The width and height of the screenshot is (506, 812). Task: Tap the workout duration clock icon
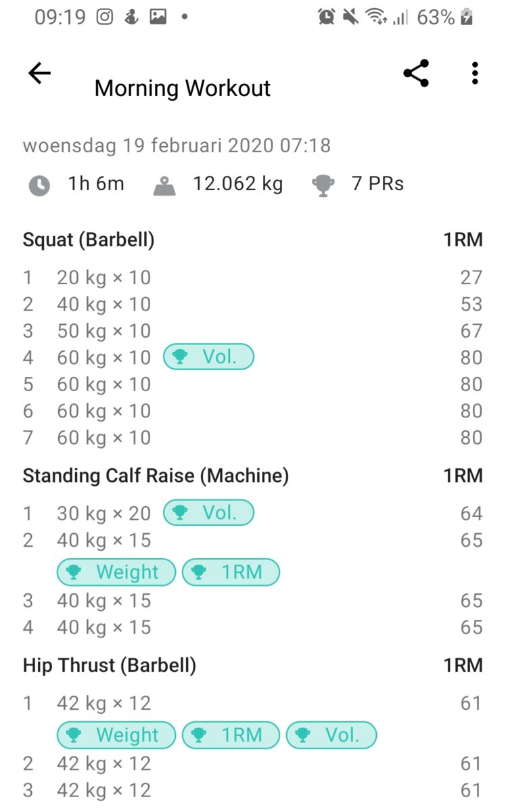(40, 185)
